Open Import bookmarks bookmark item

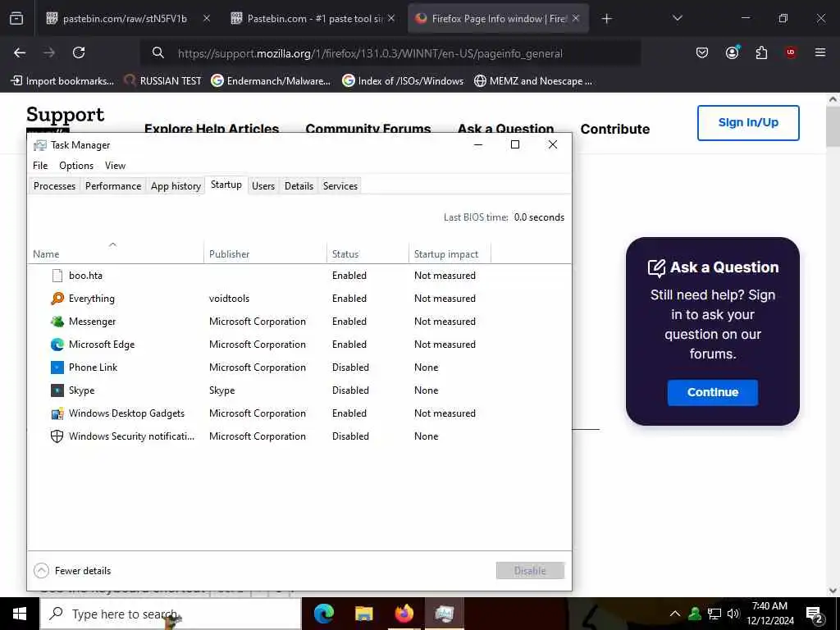pyautogui.click(x=62, y=81)
